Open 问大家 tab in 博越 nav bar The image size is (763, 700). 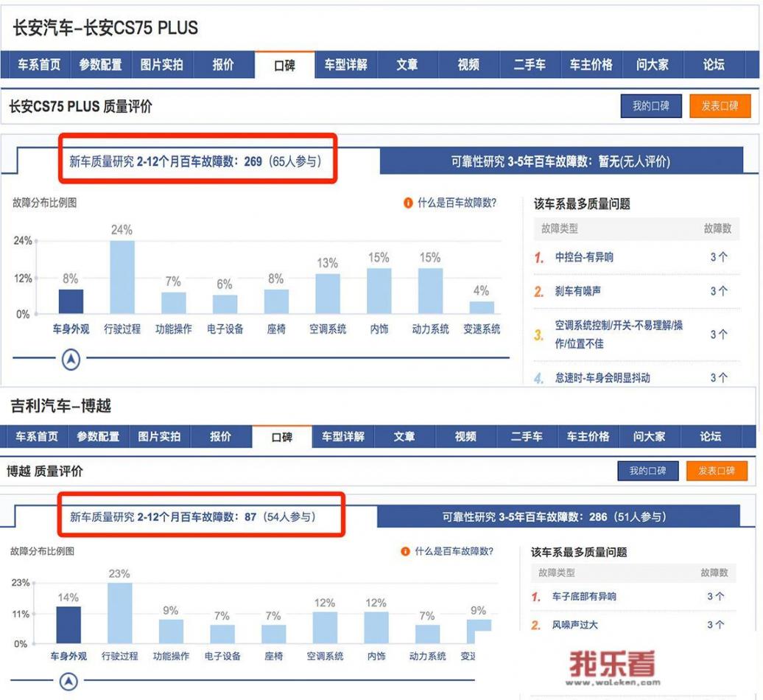pyautogui.click(x=650, y=437)
